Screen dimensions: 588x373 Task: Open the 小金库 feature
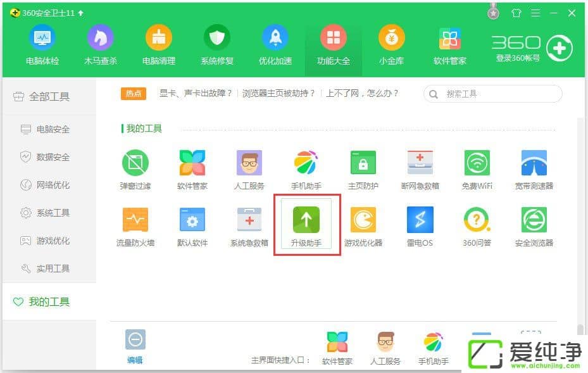coord(391,44)
